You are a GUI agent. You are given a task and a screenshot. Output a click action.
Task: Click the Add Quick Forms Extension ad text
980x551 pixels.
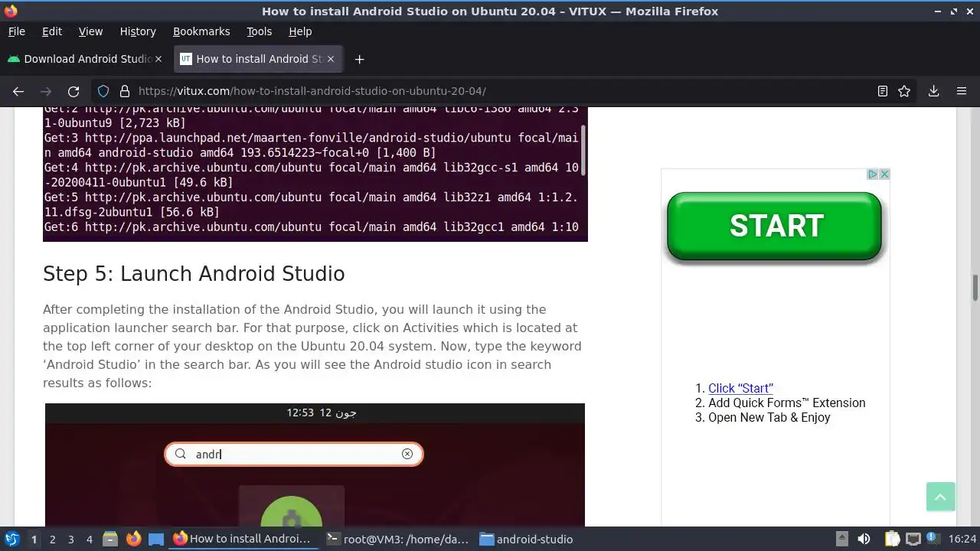point(787,403)
